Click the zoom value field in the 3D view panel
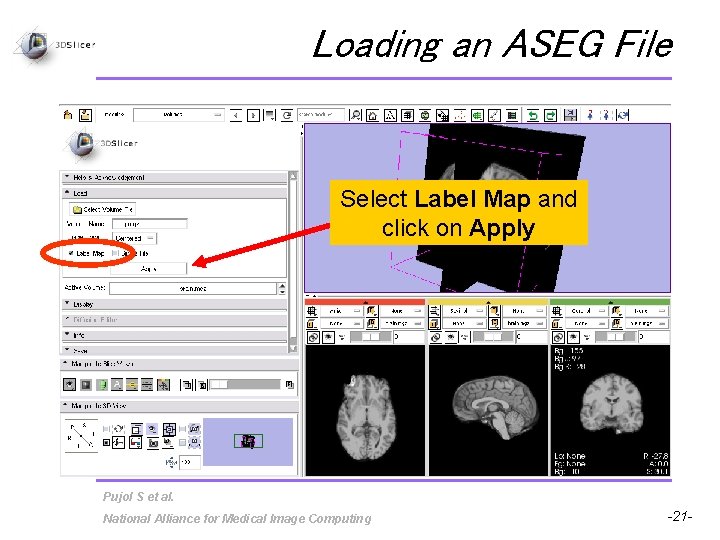This screenshot has height=540, width=720. pyautogui.click(x=190, y=462)
